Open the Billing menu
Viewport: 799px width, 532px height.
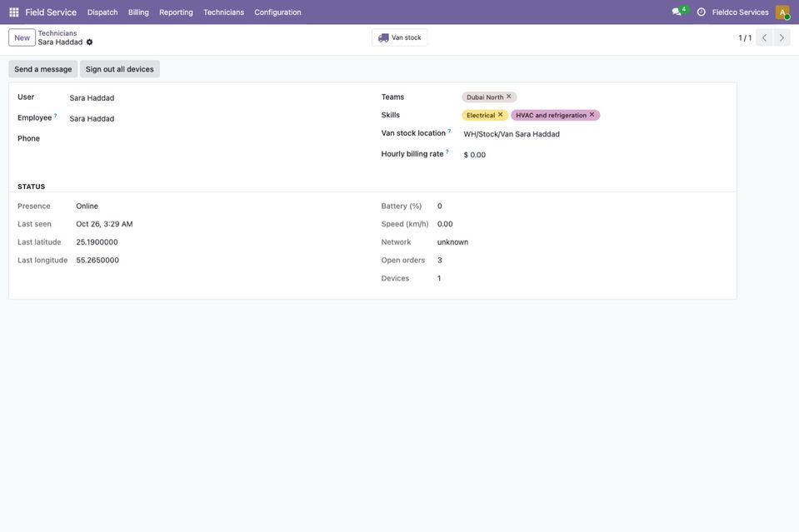pyautogui.click(x=138, y=12)
